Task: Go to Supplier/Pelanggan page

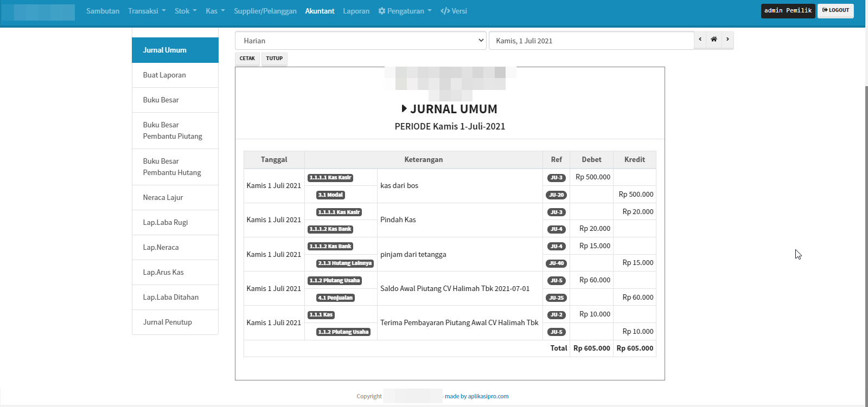Action: coord(265,11)
